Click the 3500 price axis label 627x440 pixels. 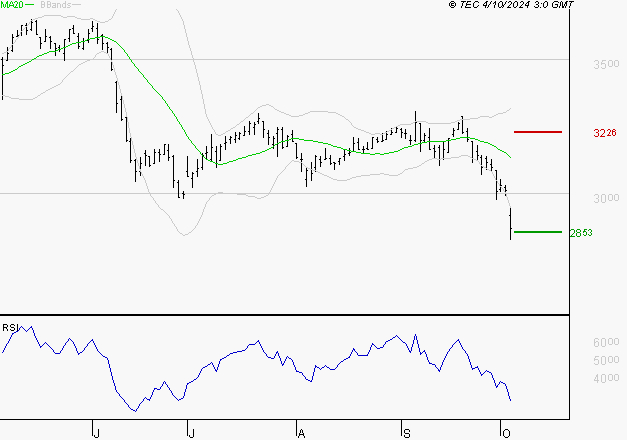tap(606, 64)
